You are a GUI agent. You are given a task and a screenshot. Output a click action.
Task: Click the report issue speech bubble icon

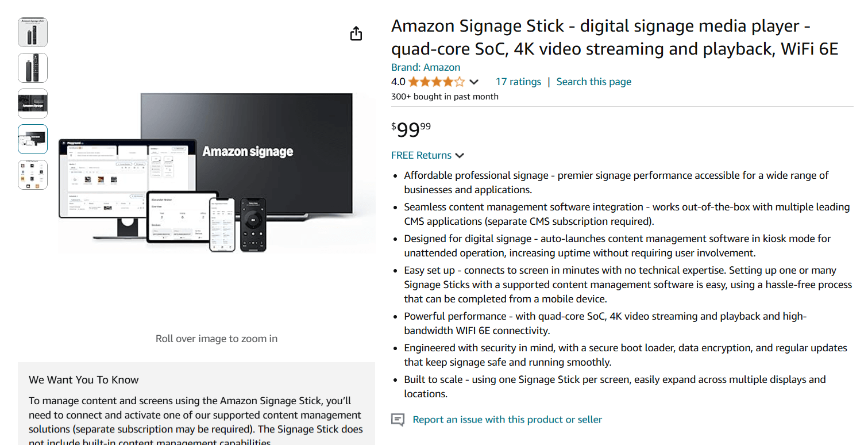(397, 420)
